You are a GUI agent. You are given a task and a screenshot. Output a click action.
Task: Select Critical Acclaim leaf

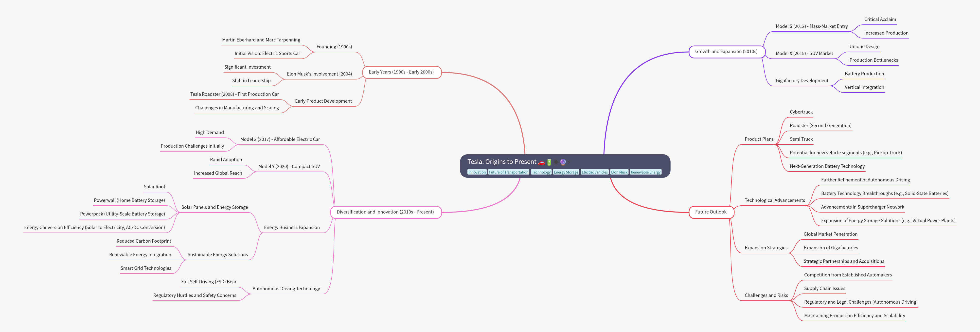880,20
